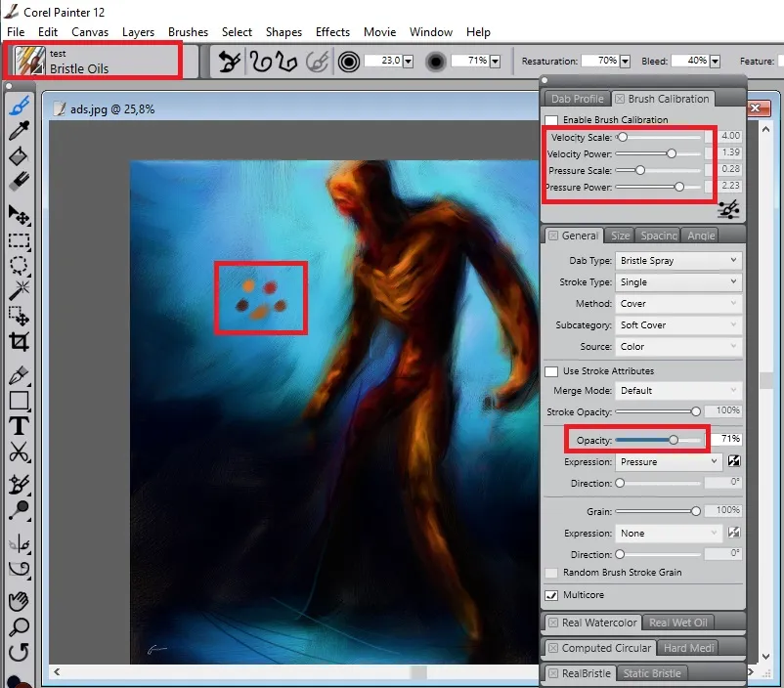Switch to the Size tab

pyautogui.click(x=620, y=236)
